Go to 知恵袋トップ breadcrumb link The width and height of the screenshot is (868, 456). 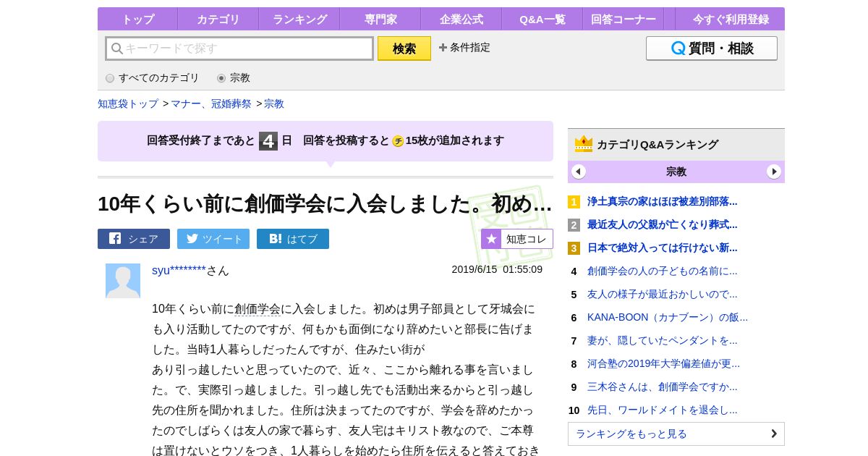pyautogui.click(x=128, y=104)
